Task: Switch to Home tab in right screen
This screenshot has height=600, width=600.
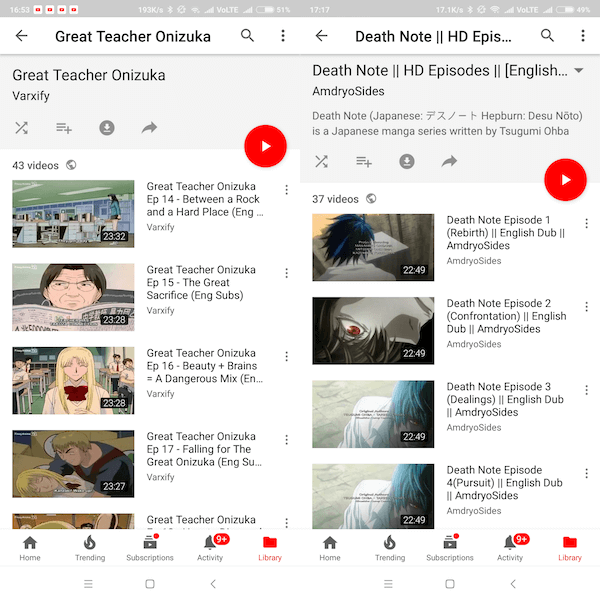Action: (x=330, y=548)
